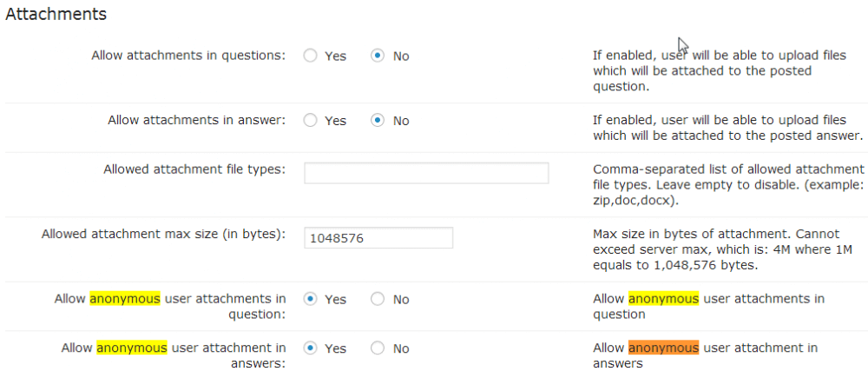The height and width of the screenshot is (378, 868).
Task: Click the comma-separated file types help text
Action: coord(727,184)
